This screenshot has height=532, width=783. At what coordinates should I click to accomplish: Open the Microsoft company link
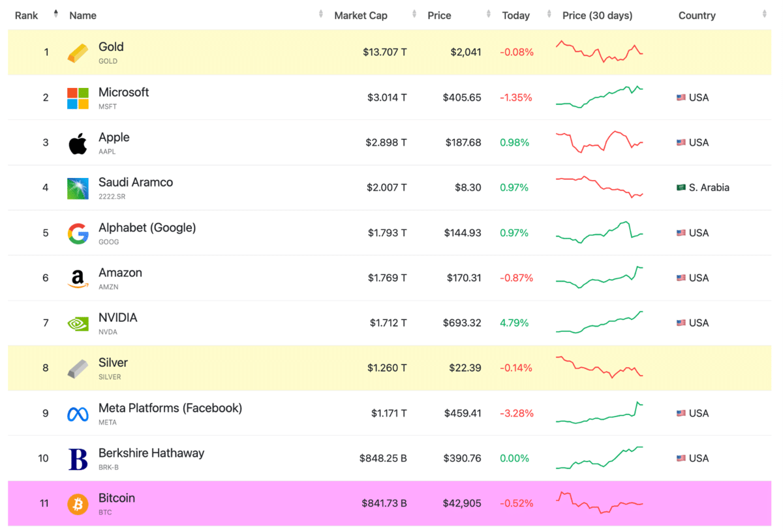pyautogui.click(x=123, y=92)
